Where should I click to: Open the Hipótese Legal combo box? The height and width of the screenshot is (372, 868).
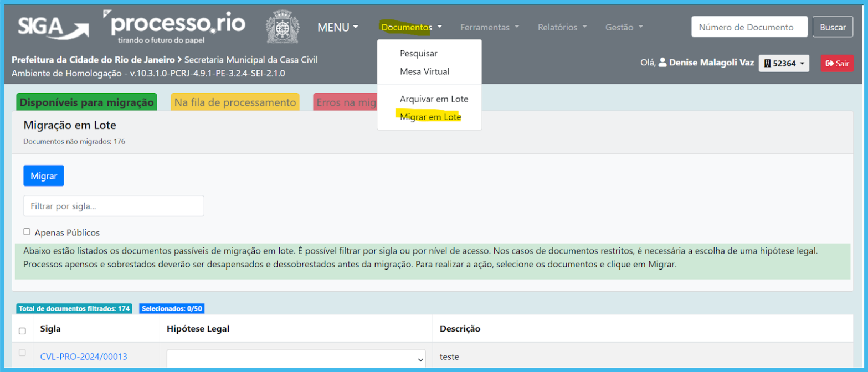(296, 358)
